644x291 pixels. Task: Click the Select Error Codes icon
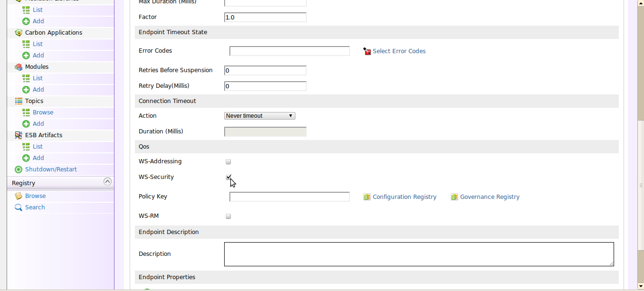(367, 51)
